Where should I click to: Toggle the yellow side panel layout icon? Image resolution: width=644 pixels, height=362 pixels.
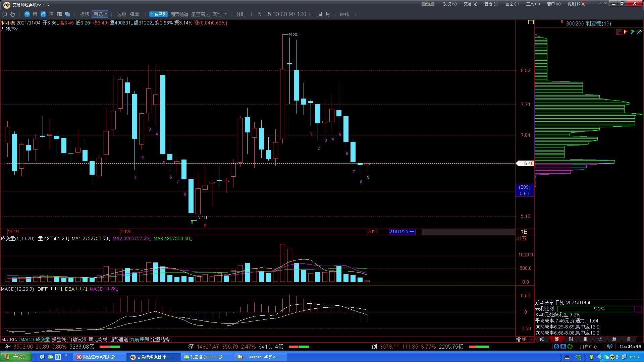(531, 22)
